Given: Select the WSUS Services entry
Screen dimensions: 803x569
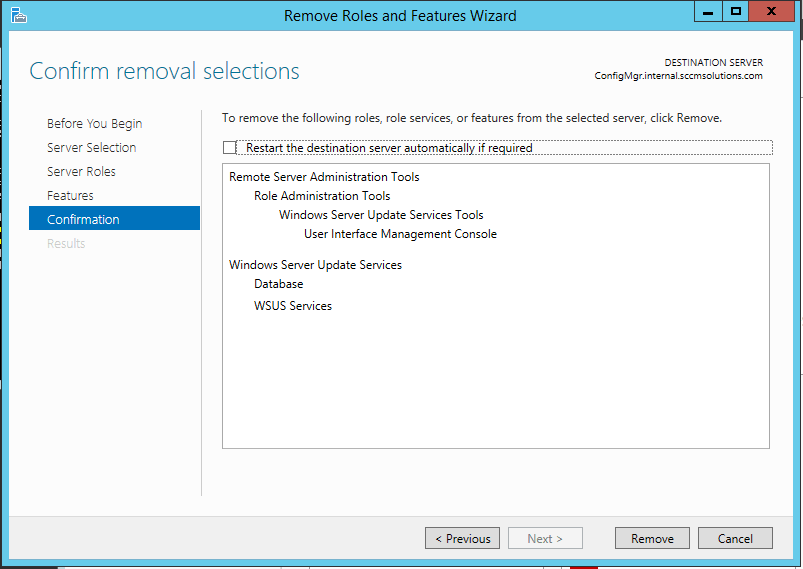Looking at the screenshot, I should pyautogui.click(x=293, y=306).
